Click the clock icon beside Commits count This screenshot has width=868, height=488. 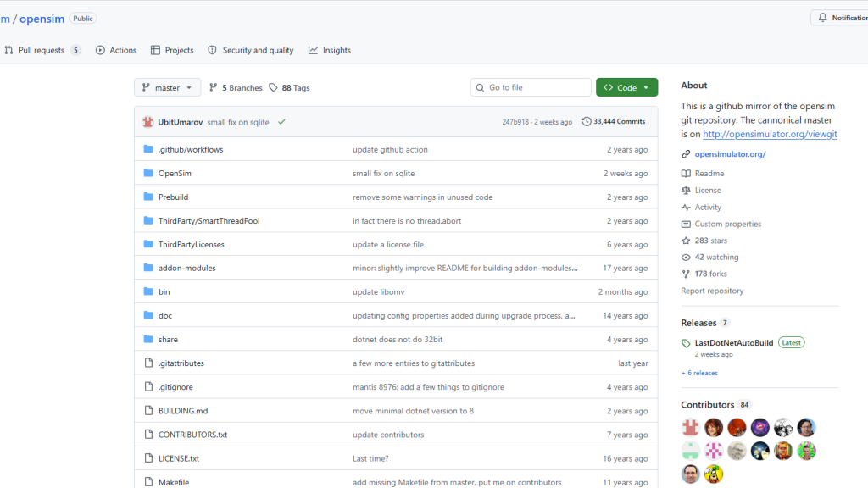coord(587,121)
